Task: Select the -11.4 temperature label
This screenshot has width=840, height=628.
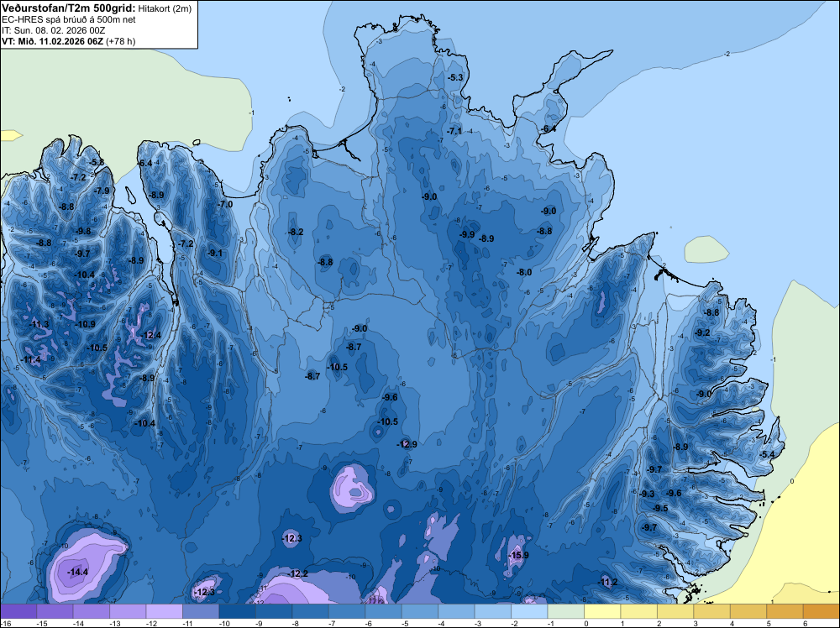Action: point(30,359)
